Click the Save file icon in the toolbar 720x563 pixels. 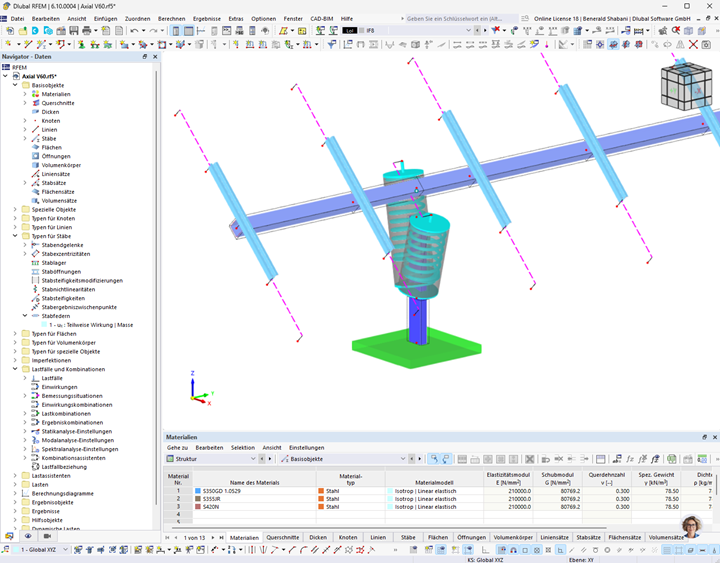[x=73, y=31]
